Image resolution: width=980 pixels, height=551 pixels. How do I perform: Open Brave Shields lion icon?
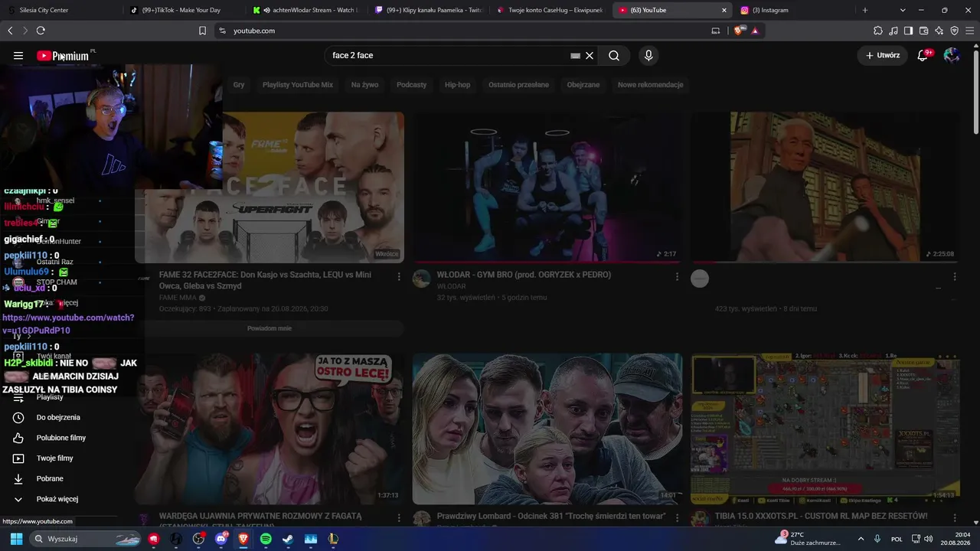[739, 31]
